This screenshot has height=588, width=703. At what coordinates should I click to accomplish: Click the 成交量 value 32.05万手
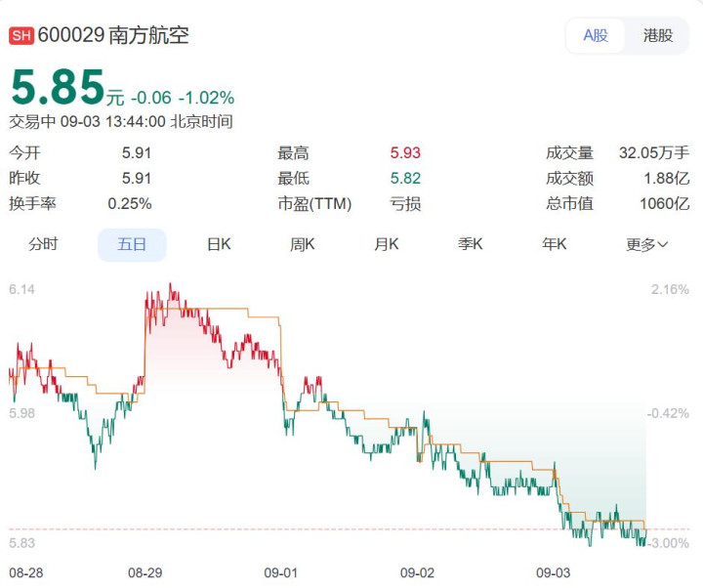[654, 153]
